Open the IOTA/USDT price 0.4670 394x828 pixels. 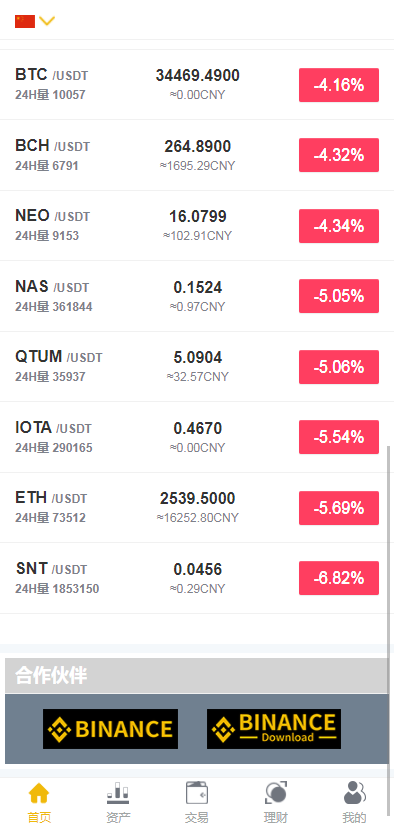pos(198,428)
